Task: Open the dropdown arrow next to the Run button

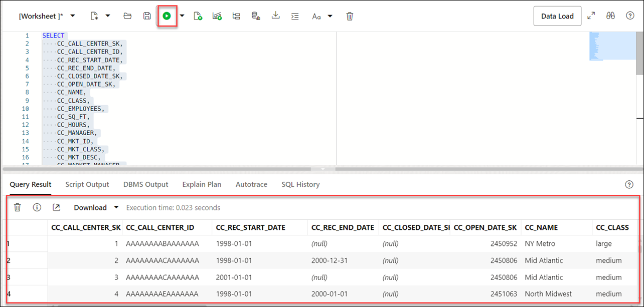Action: 182,16
